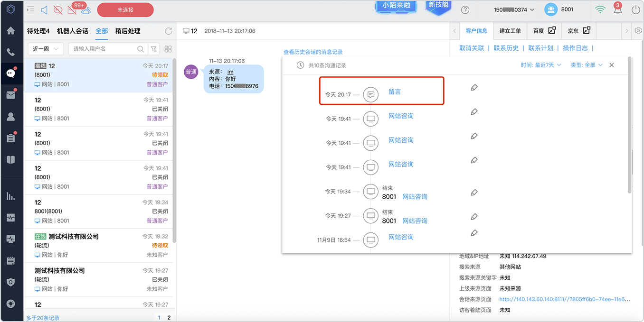Toggle the grid view icon beside search
644x322 pixels.
pyautogui.click(x=168, y=49)
